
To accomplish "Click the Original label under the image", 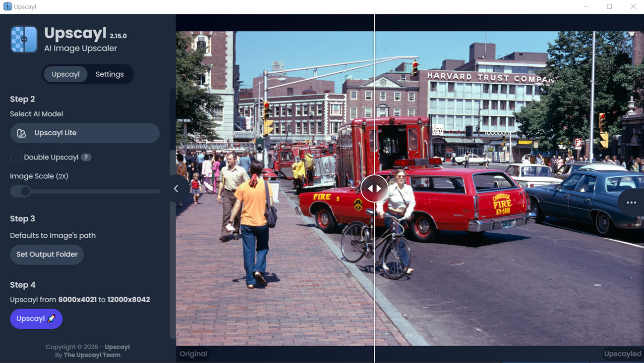I will [193, 354].
